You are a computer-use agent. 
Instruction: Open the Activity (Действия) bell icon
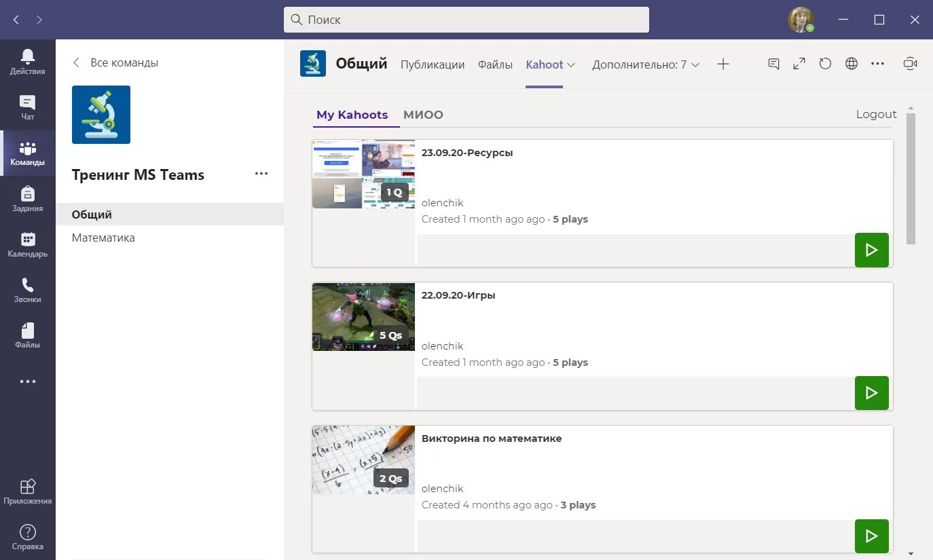click(28, 62)
